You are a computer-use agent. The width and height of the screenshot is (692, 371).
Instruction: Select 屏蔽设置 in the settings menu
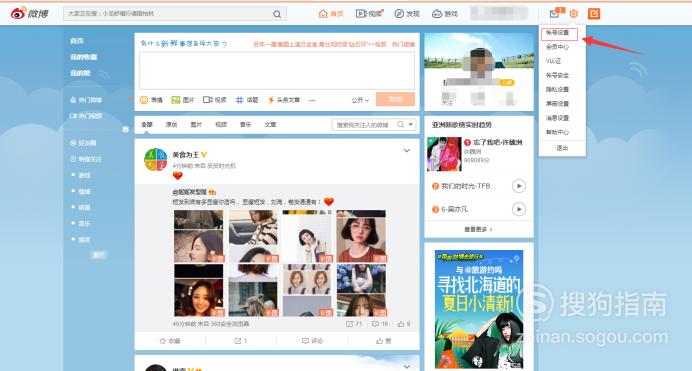[557, 104]
